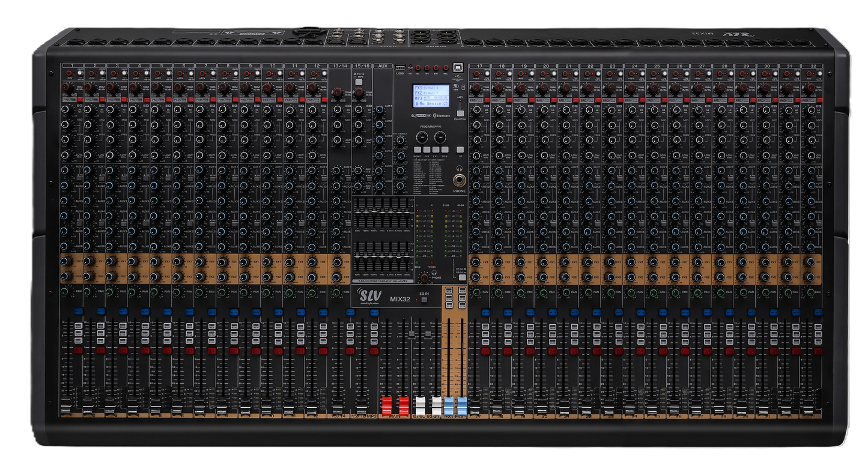
Task: Click the right PROGRAM (PUSH) knob
Action: 440,137
